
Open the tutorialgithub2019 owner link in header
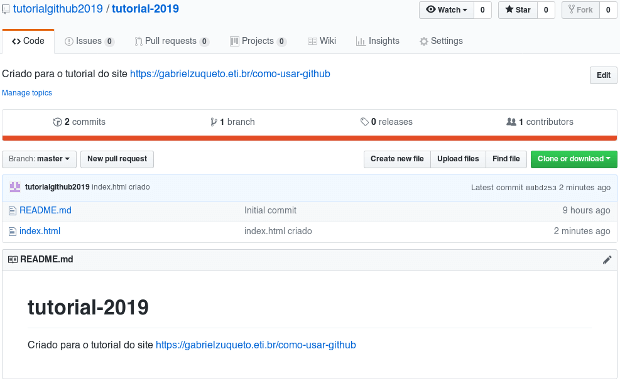click(x=58, y=9)
